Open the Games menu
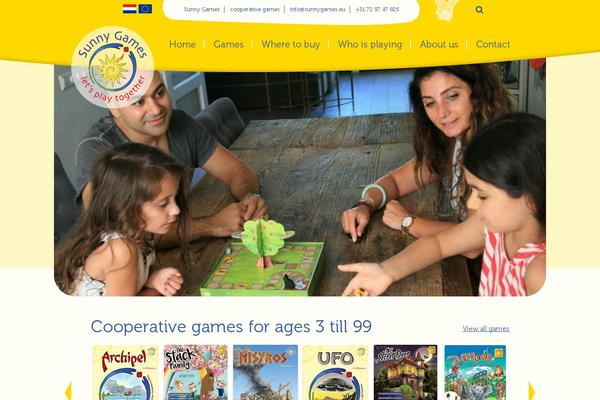Image resolution: width=600 pixels, height=400 pixels. point(228,44)
